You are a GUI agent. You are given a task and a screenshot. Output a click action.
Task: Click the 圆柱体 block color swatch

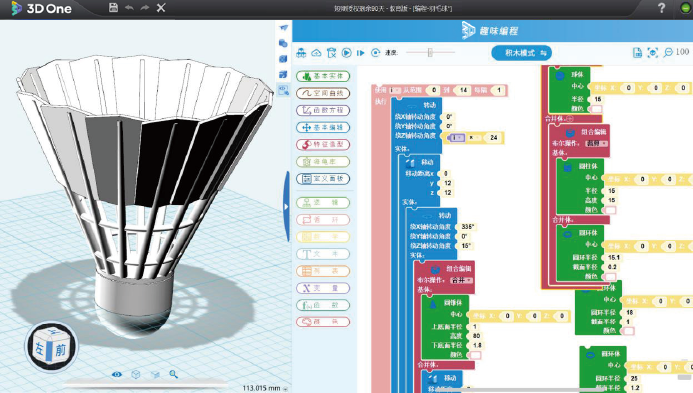click(x=611, y=210)
